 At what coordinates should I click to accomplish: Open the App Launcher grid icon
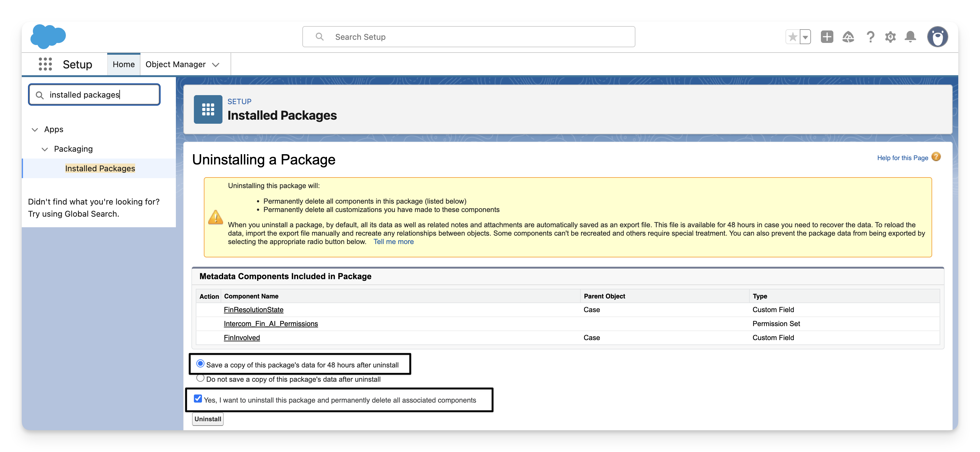click(x=45, y=64)
